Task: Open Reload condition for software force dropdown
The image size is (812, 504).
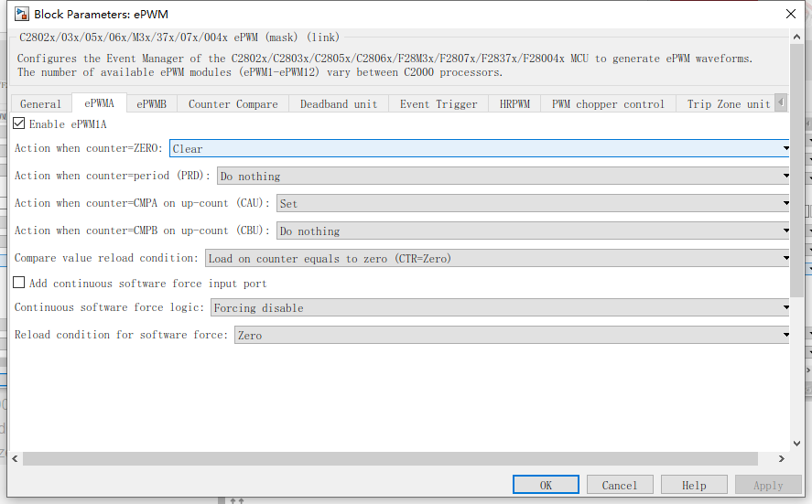Action: coord(512,335)
